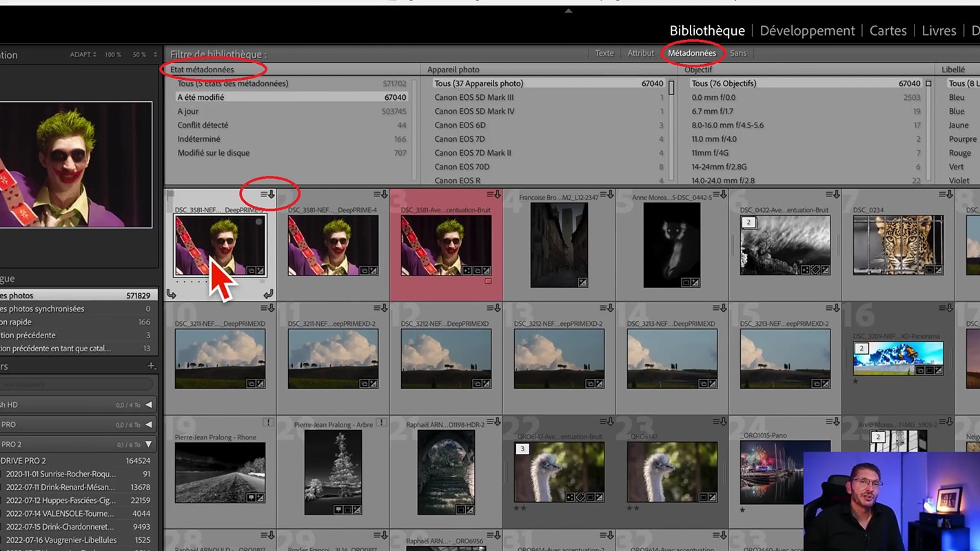The height and width of the screenshot is (551, 980).
Task: Click develop badge on Pierre-Jean Pralong Arbre thumbnail
Action: (357, 510)
